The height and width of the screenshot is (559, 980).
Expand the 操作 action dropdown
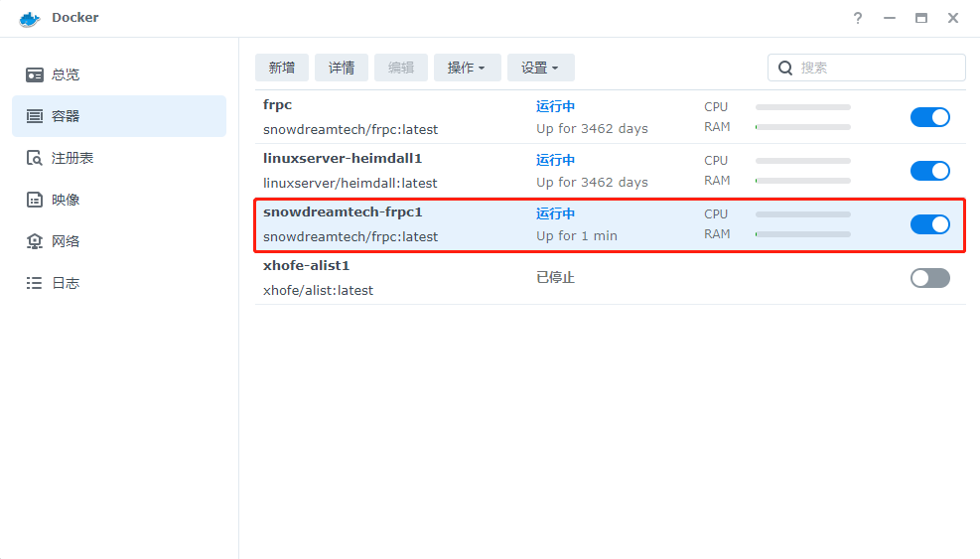point(467,68)
